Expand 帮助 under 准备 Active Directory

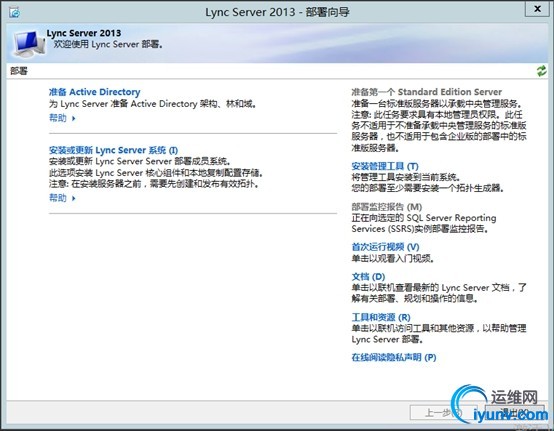[62, 118]
